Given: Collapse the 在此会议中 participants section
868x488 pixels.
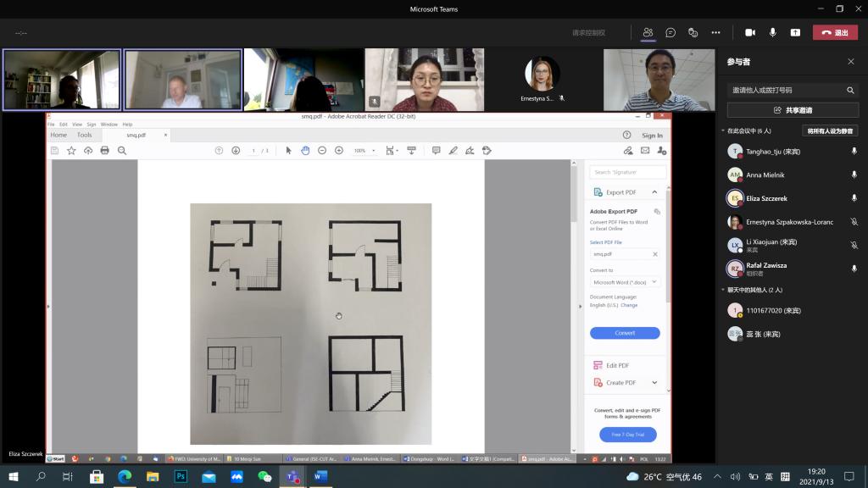Looking at the screenshot, I should click(723, 131).
